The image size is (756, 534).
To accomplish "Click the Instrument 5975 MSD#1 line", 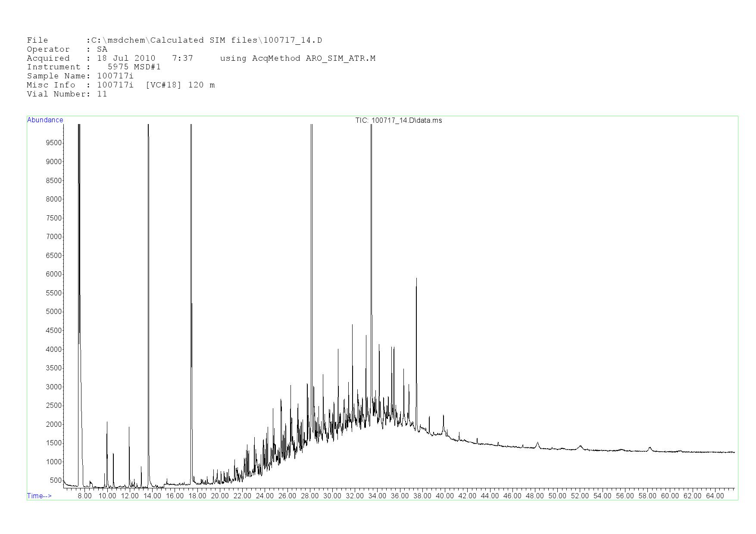I will [x=94, y=67].
